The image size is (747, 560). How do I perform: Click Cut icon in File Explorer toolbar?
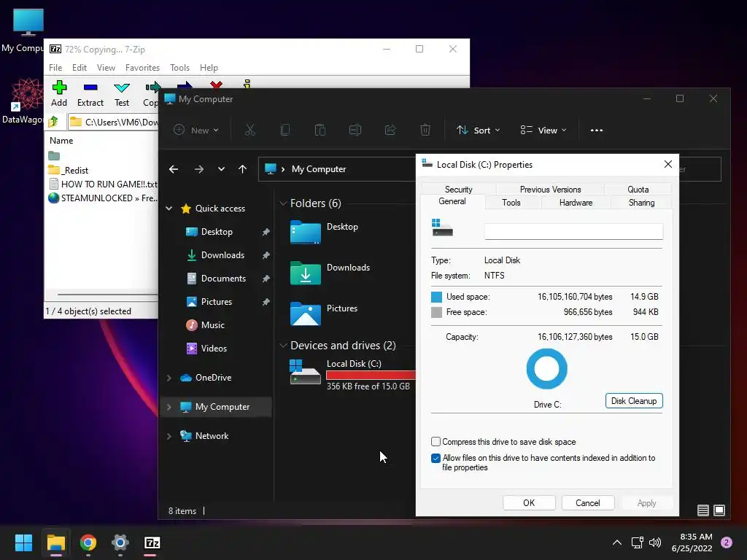[250, 130]
